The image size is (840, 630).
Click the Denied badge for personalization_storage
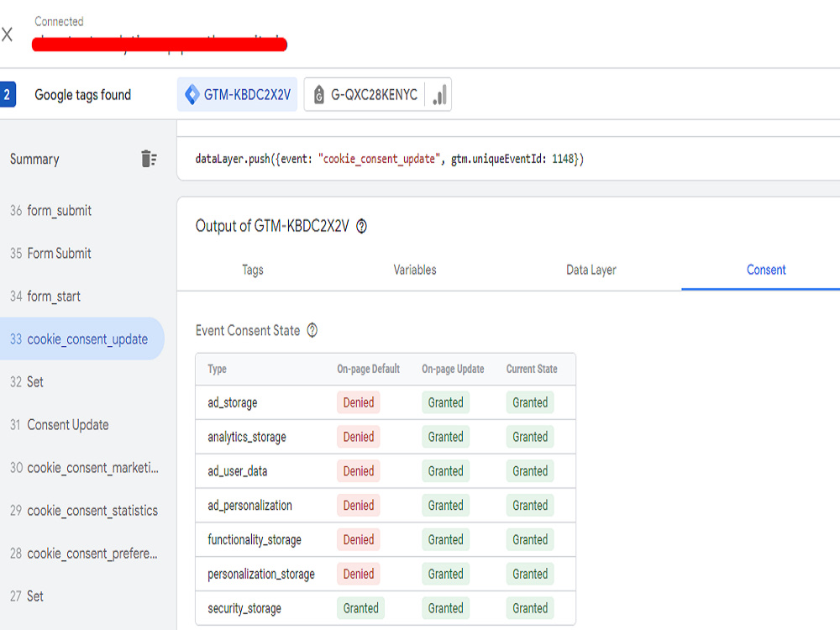(359, 575)
